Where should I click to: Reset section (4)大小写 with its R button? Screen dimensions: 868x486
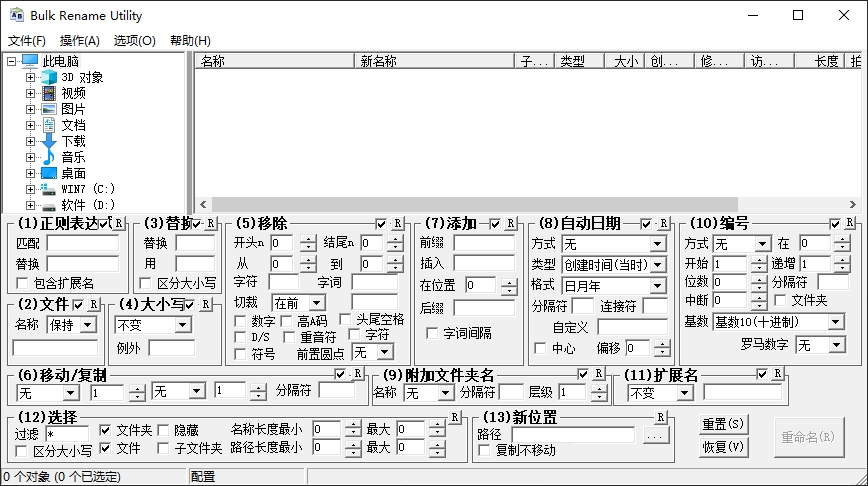point(205,304)
